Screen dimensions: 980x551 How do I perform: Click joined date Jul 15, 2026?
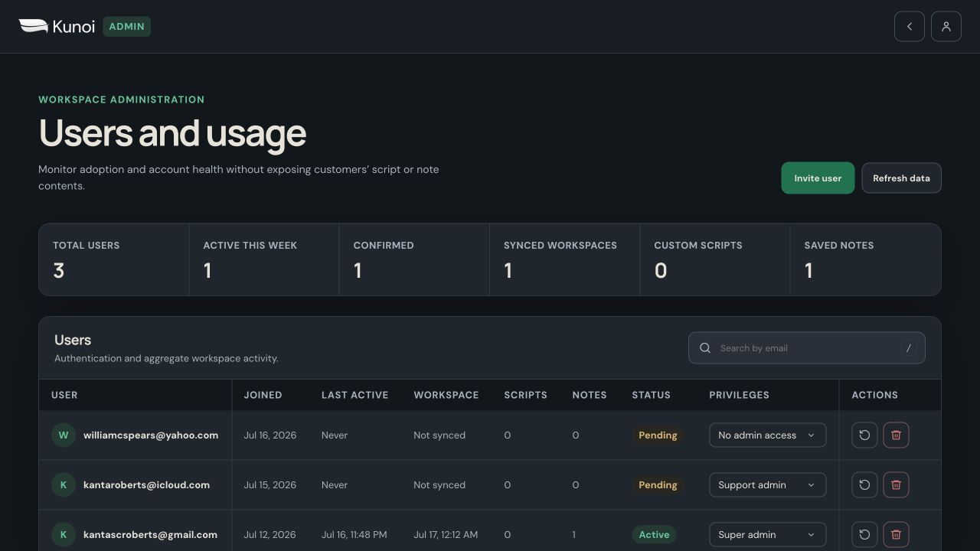pos(269,485)
